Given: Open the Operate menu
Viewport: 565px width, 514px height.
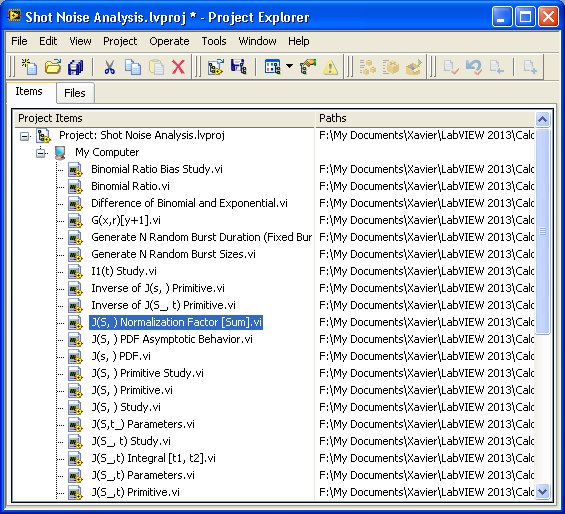Looking at the screenshot, I should (169, 41).
